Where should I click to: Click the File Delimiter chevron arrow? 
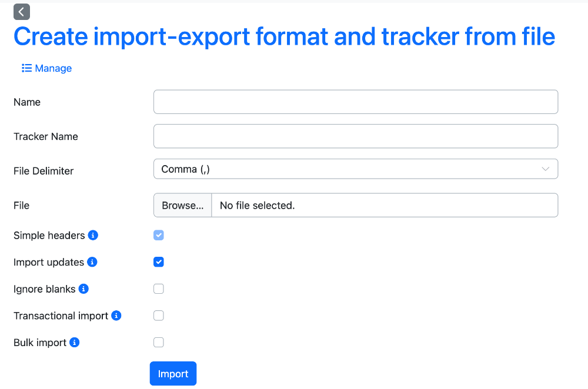[546, 169]
